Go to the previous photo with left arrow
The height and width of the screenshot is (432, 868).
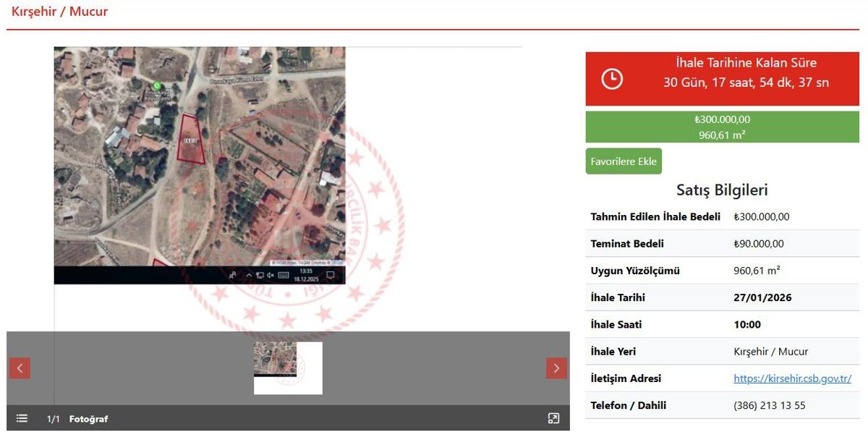(x=20, y=368)
